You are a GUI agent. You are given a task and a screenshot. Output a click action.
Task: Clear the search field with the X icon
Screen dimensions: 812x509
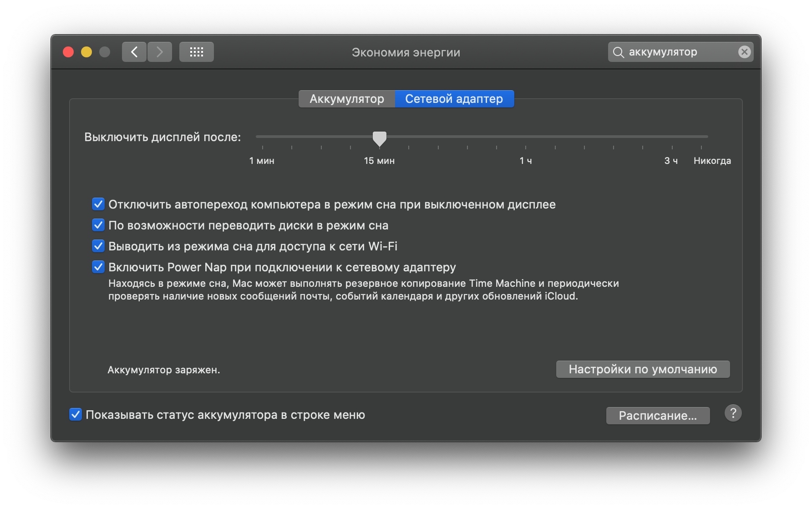coord(744,52)
